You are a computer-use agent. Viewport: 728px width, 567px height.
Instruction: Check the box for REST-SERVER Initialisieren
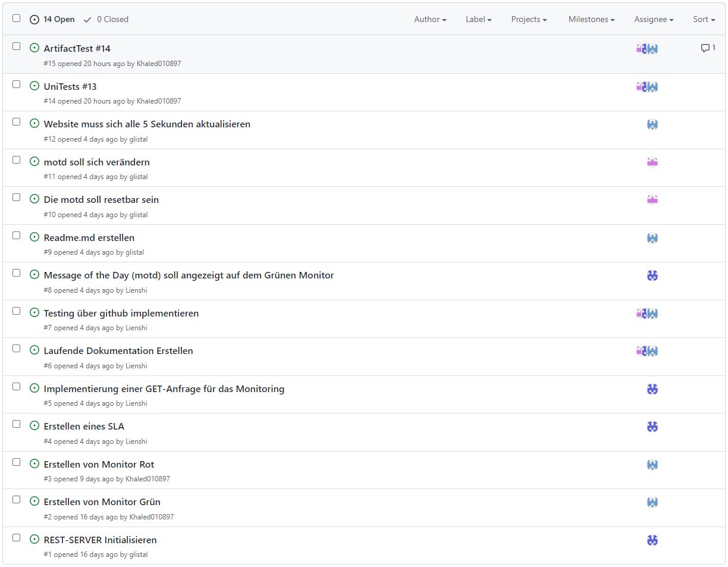(x=17, y=537)
